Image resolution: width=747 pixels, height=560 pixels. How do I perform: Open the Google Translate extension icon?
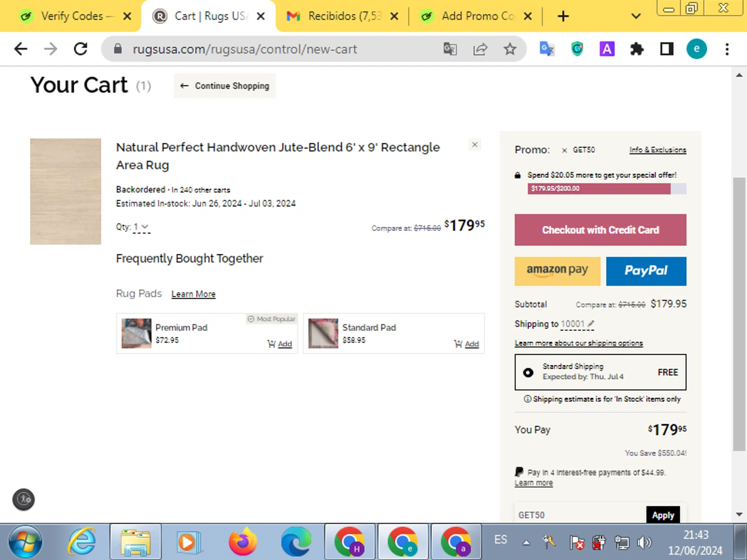pos(547,49)
